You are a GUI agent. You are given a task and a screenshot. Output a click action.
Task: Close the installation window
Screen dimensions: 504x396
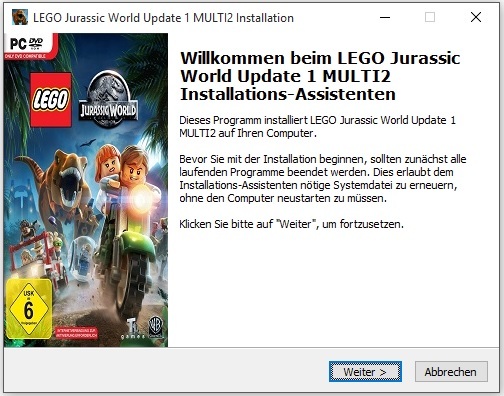476,17
